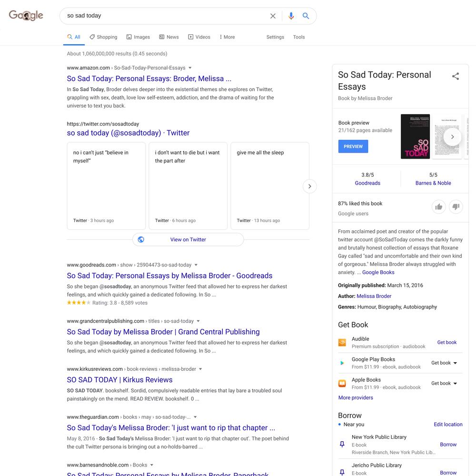
Task: Click the blue PREVIEW button
Action: [353, 146]
